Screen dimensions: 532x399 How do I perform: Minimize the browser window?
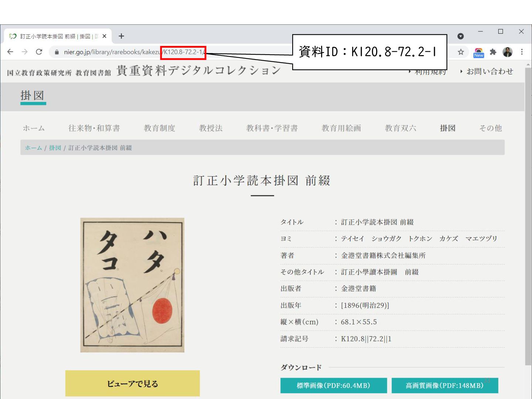point(480,32)
